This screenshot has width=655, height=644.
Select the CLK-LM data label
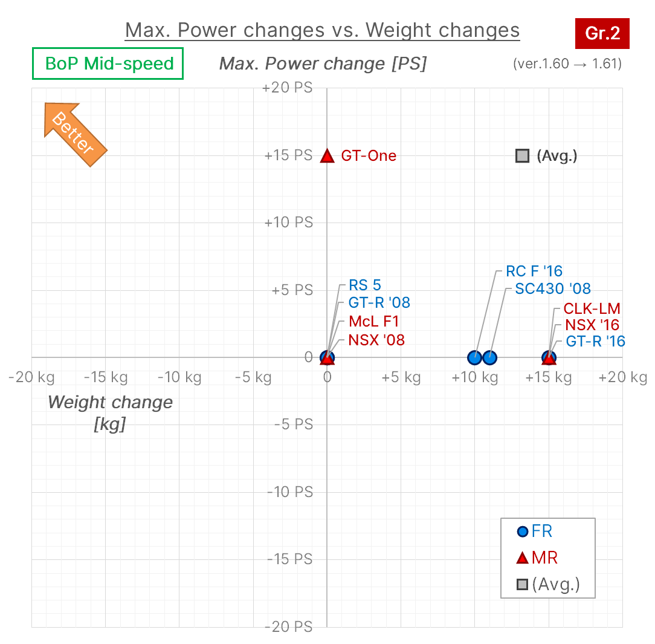[x=592, y=309]
